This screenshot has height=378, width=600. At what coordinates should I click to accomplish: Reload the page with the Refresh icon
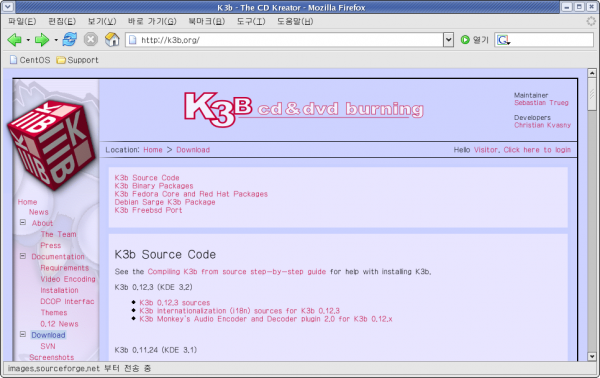click(70, 39)
